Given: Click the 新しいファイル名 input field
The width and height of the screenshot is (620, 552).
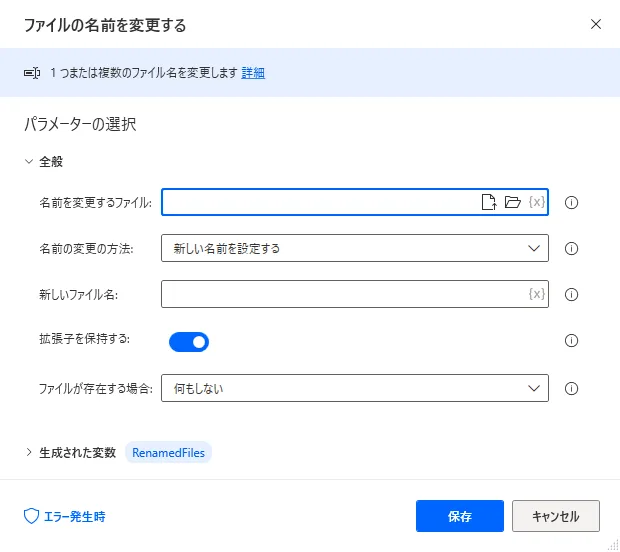Looking at the screenshot, I should click(342, 294).
